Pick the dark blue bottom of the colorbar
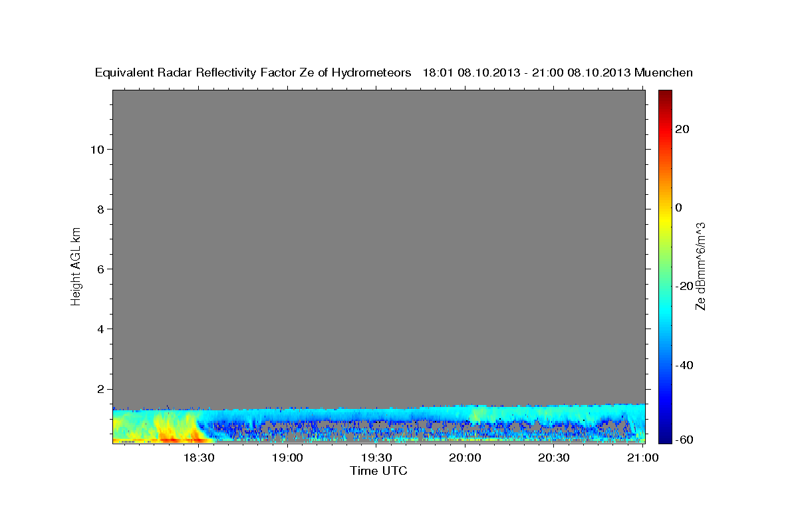 [x=665, y=436]
